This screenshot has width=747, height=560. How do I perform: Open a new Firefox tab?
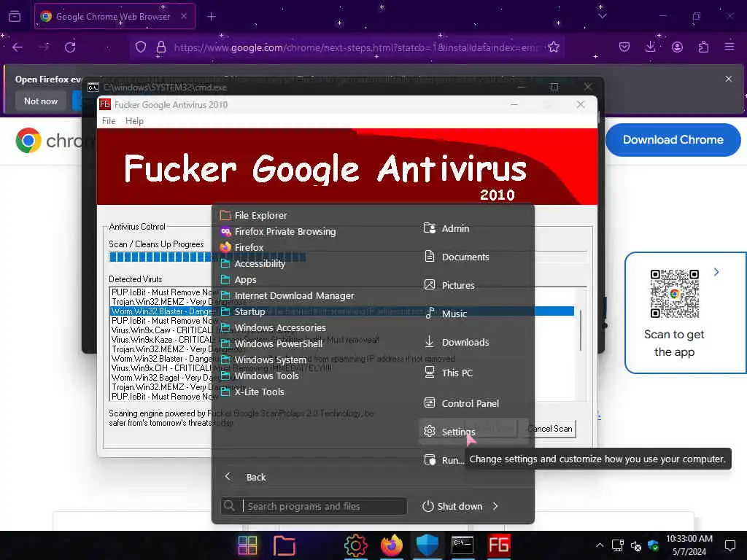(x=212, y=17)
